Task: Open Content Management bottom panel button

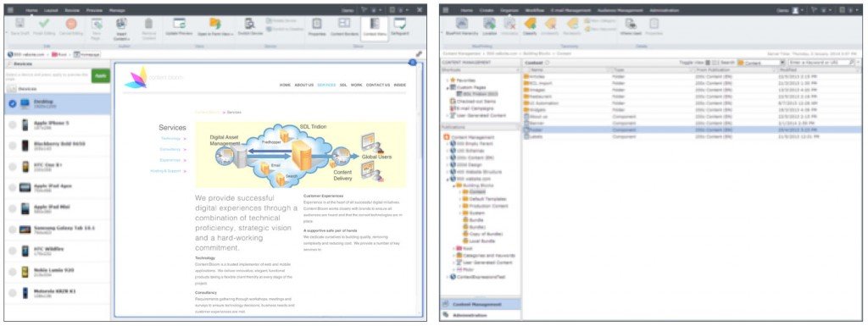Action: [x=481, y=304]
